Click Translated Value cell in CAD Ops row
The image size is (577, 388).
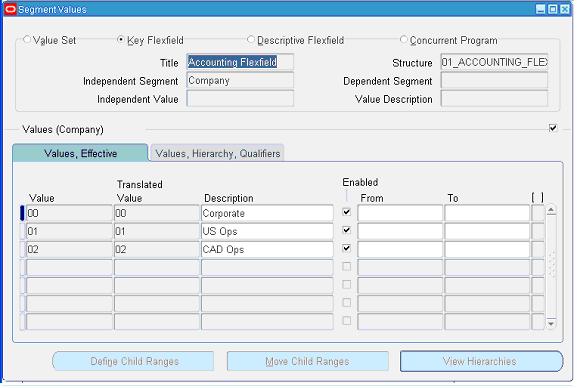point(157,249)
